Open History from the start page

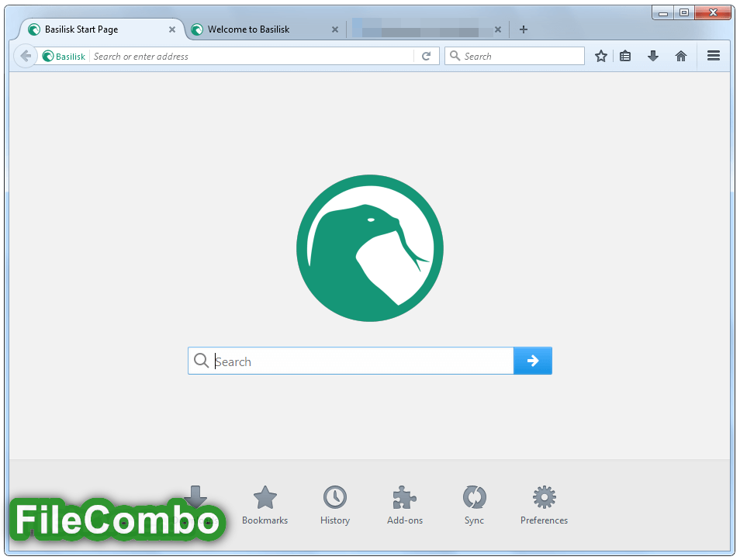coord(335,505)
